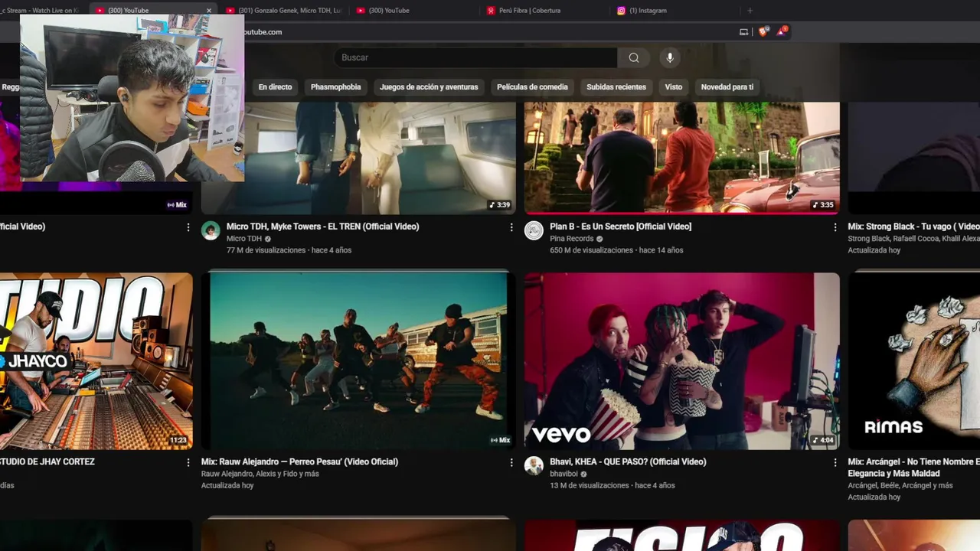
Task: Select the Visto filter chip
Action: tap(674, 87)
